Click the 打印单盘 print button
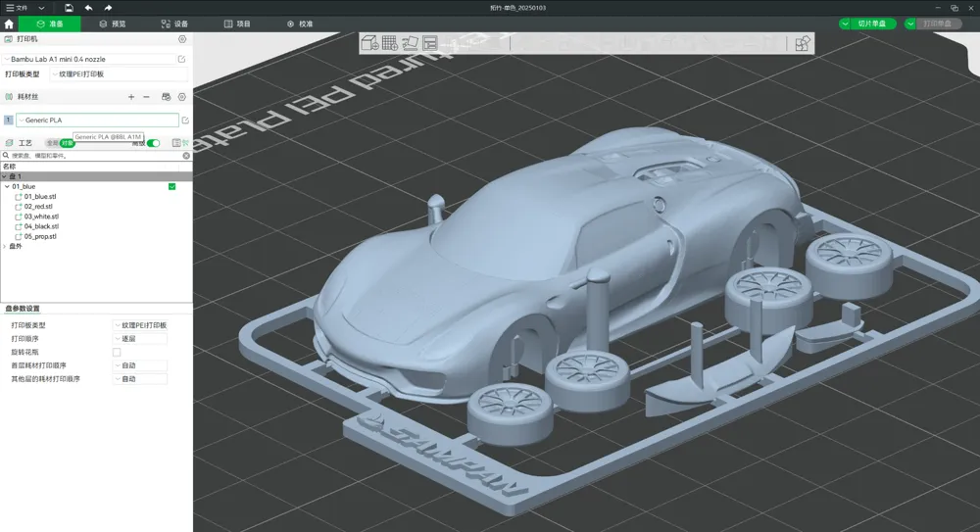 tap(938, 24)
